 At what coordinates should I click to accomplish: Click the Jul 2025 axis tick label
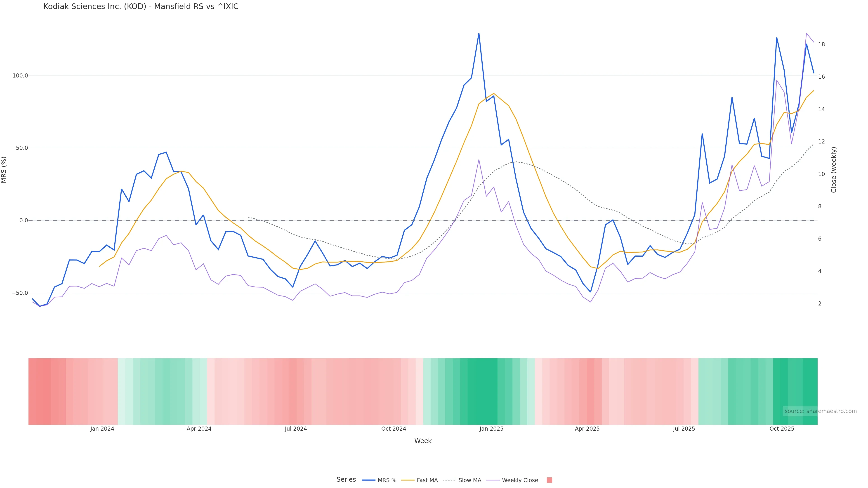(684, 429)
